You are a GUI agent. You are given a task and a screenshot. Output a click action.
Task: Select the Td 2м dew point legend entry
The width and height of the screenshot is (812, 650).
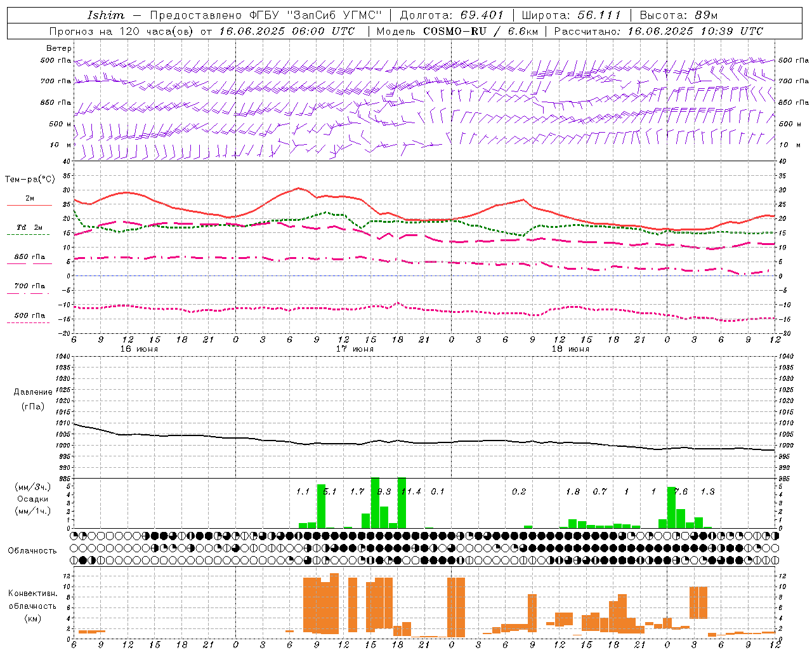tap(30, 227)
